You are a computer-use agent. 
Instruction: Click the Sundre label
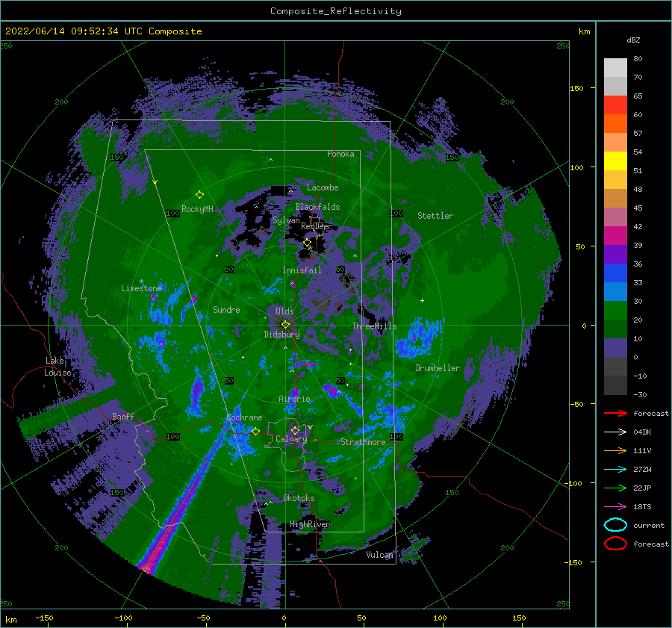click(226, 309)
